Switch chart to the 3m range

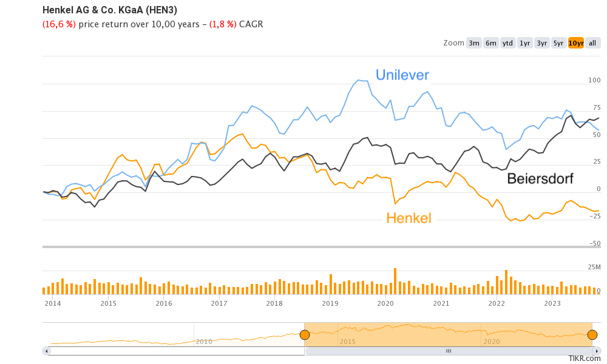pyautogui.click(x=473, y=43)
